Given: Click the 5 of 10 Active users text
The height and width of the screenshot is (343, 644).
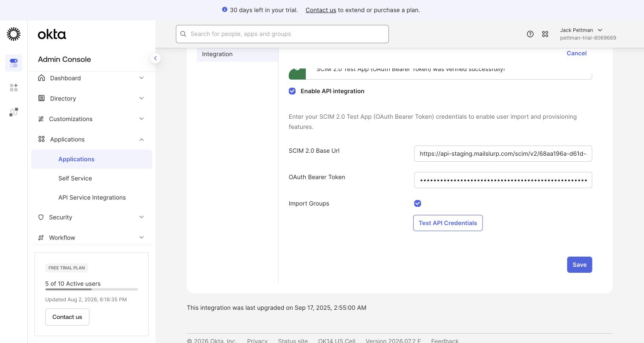Looking at the screenshot, I should [x=73, y=284].
